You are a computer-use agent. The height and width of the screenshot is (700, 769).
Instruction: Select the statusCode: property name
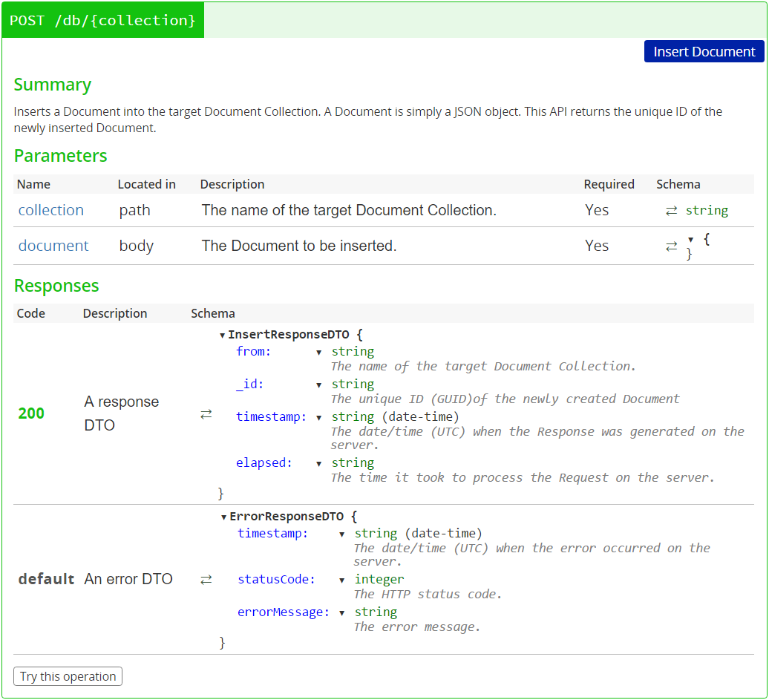[276, 579]
